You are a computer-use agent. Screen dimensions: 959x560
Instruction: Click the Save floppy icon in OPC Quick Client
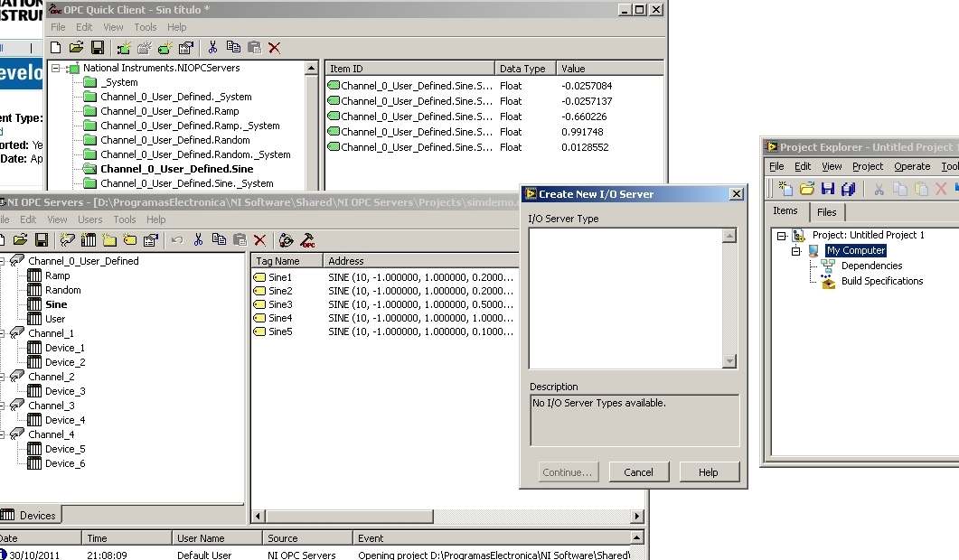tap(98, 48)
